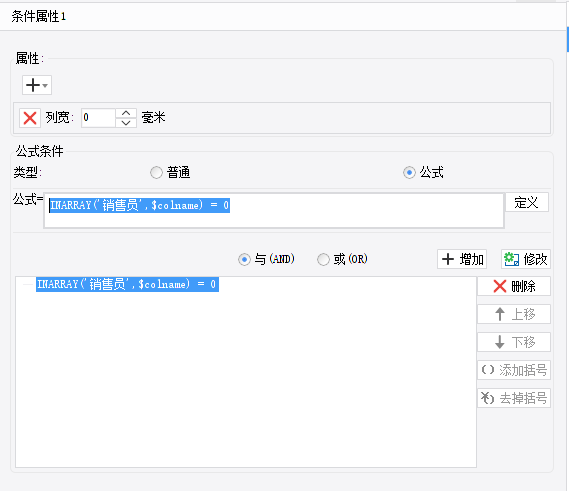Click the 增加 add condition button
The image size is (569, 491).
pos(462,259)
